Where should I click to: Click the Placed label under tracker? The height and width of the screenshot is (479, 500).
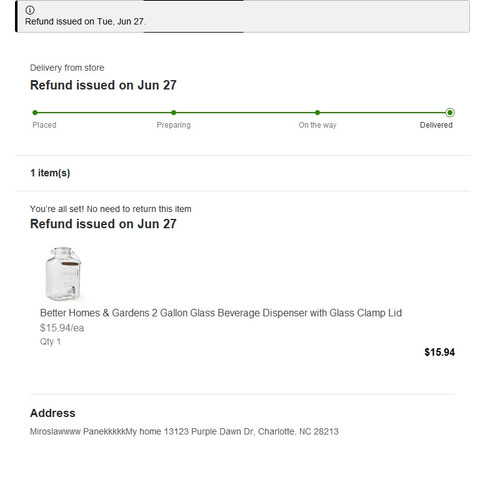point(44,125)
